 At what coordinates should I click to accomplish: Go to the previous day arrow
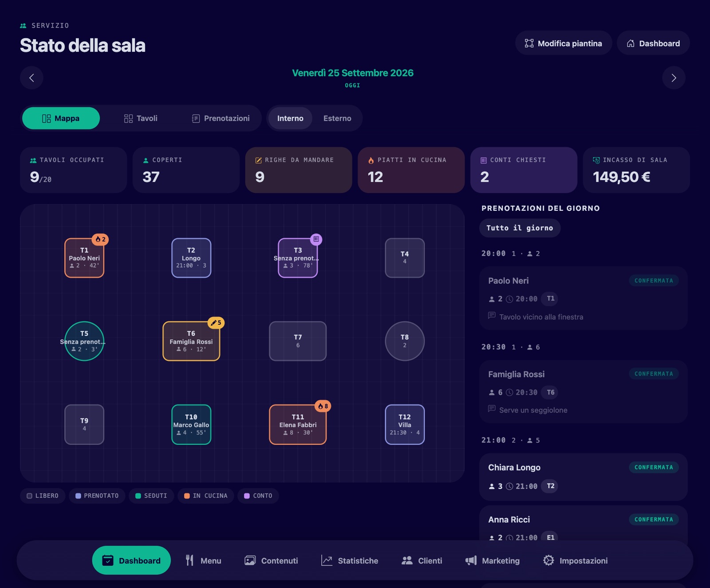(32, 78)
